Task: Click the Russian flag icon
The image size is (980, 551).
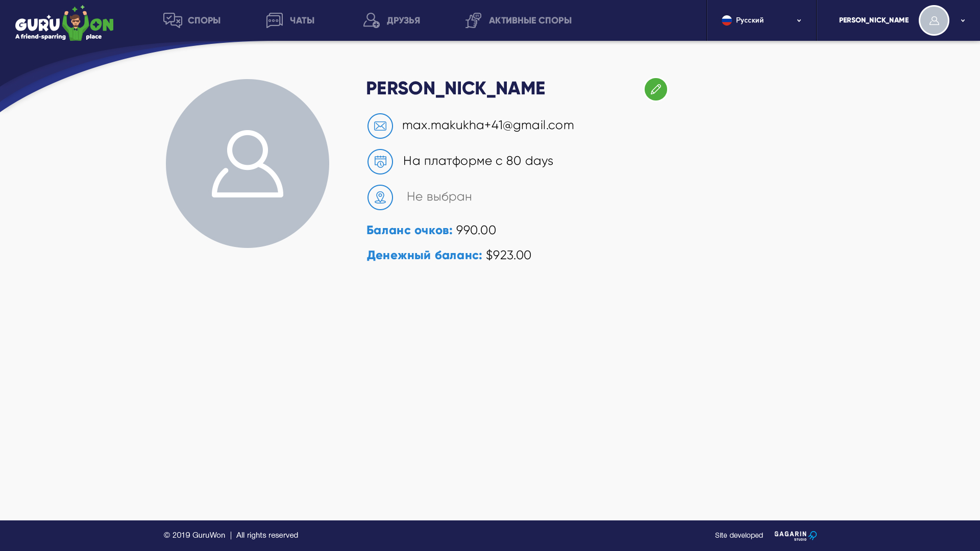Action: [727, 20]
